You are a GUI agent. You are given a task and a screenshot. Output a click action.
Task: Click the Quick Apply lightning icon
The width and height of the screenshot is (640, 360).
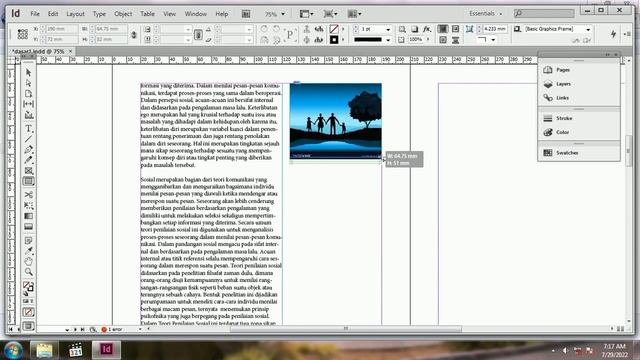pos(613,34)
